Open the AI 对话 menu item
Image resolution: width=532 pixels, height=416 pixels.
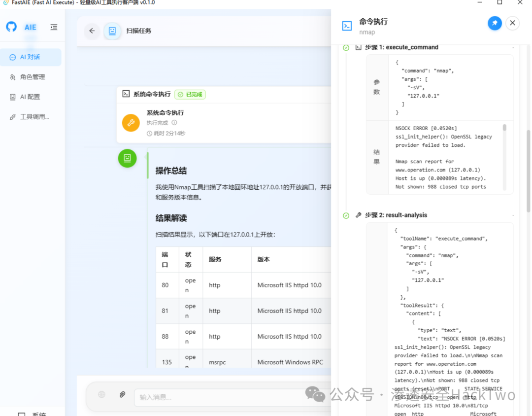click(31, 57)
